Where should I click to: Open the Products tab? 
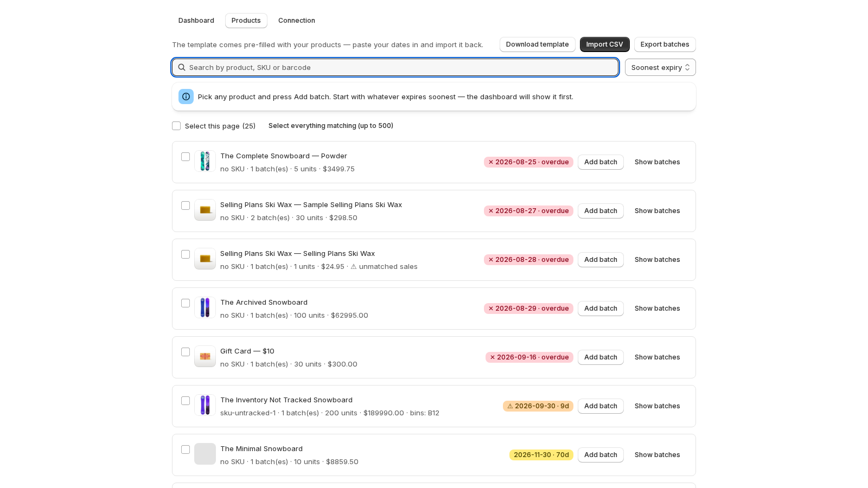tap(246, 21)
